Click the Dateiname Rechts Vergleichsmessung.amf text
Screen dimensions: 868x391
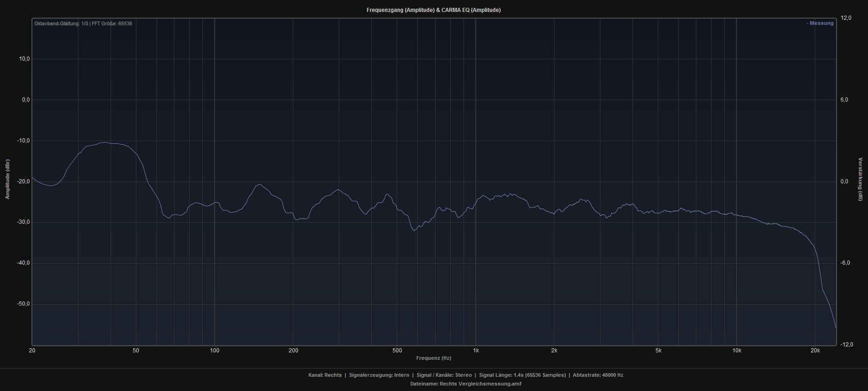(x=465, y=384)
